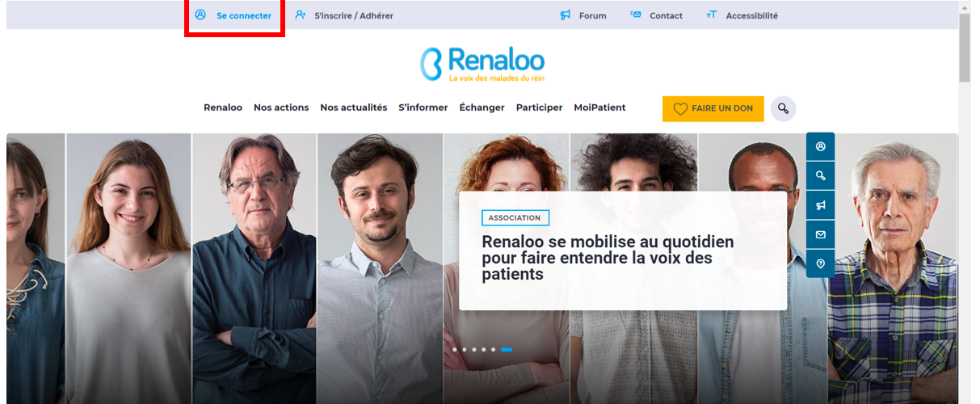Image resolution: width=980 pixels, height=404 pixels.
Task: Click the page vertical scrollbar thumb
Action: point(965,48)
